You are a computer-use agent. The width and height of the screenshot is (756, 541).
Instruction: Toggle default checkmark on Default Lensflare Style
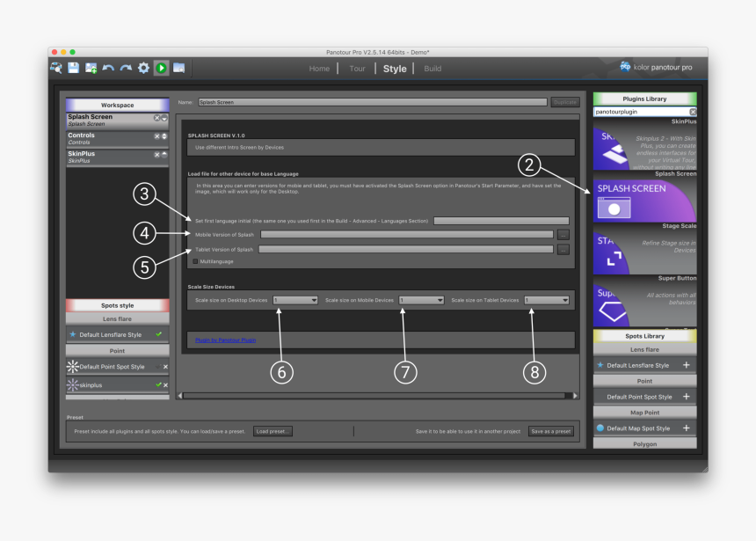(x=158, y=334)
